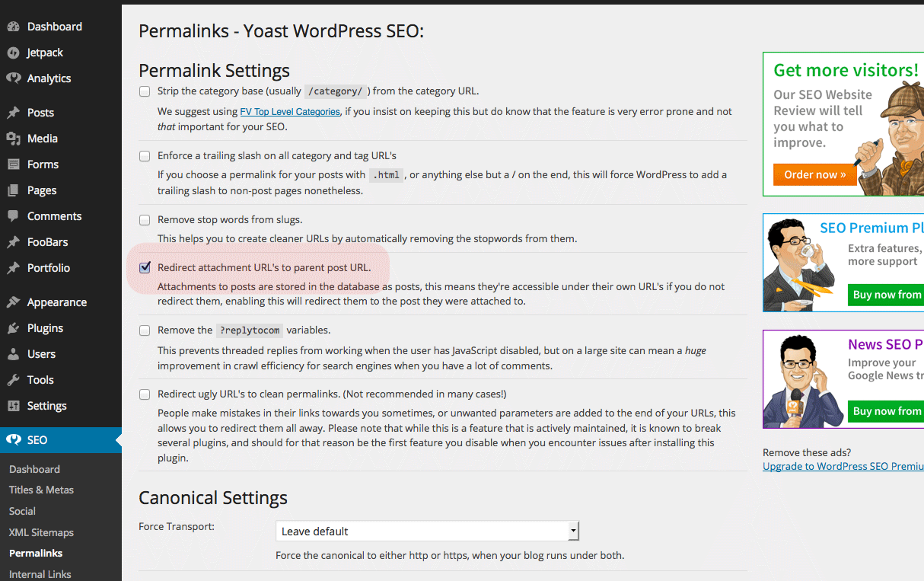Click the Tools wrench icon
The height and width of the screenshot is (581, 924).
13,380
